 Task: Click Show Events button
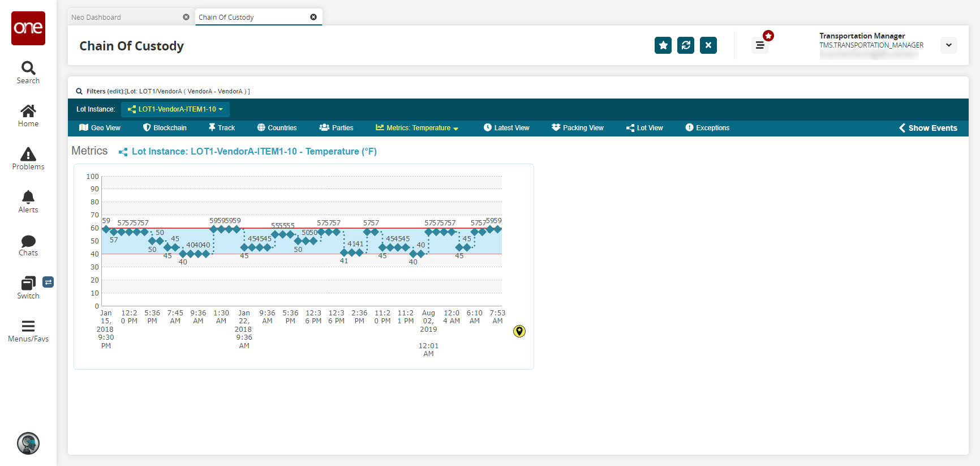[928, 128]
